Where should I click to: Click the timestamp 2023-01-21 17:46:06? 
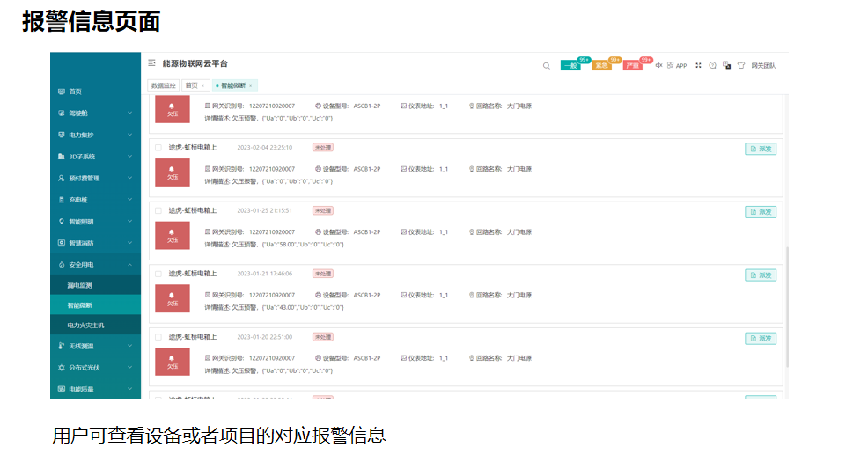pyautogui.click(x=265, y=274)
